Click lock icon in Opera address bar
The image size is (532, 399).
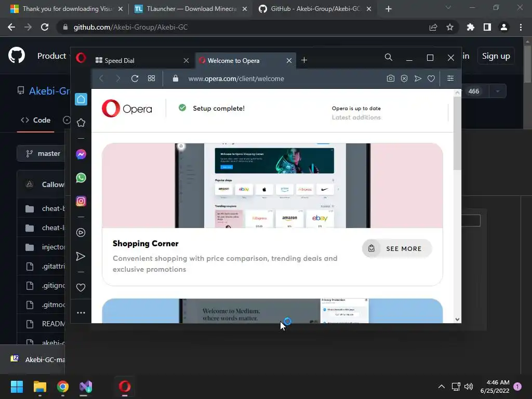coord(176,78)
